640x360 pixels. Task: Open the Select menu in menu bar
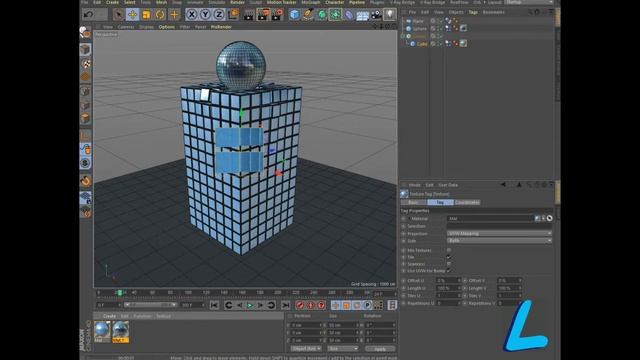pos(129,2)
